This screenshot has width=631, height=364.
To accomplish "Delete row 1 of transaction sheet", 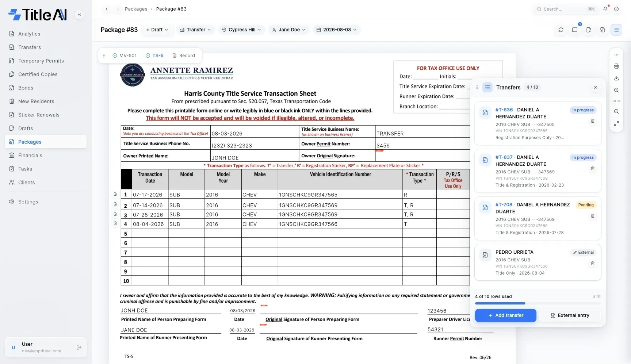I will (x=115, y=194).
